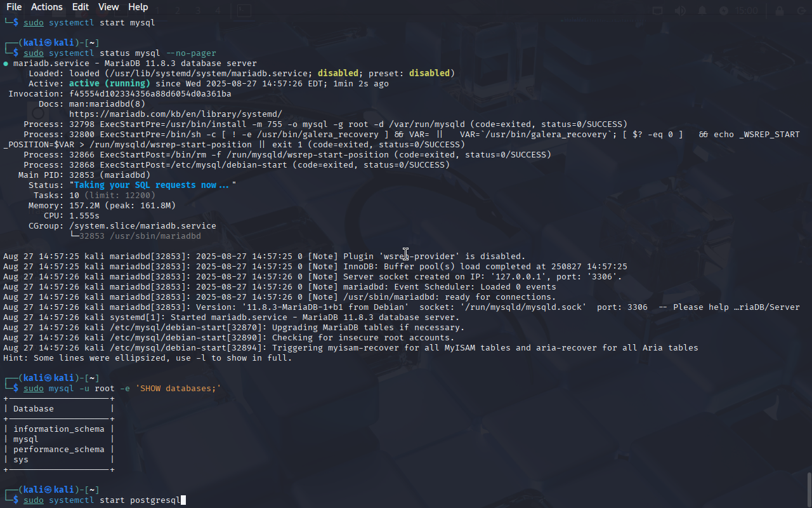
Task: Click the 15:00 panel clock
Action: (747, 11)
